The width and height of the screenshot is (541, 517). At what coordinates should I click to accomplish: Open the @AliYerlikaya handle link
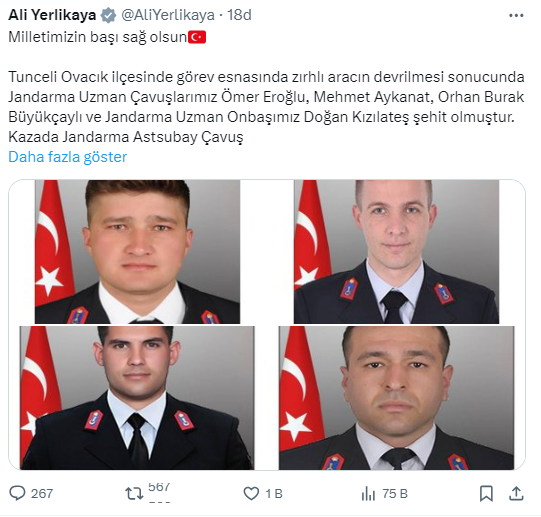(x=168, y=15)
